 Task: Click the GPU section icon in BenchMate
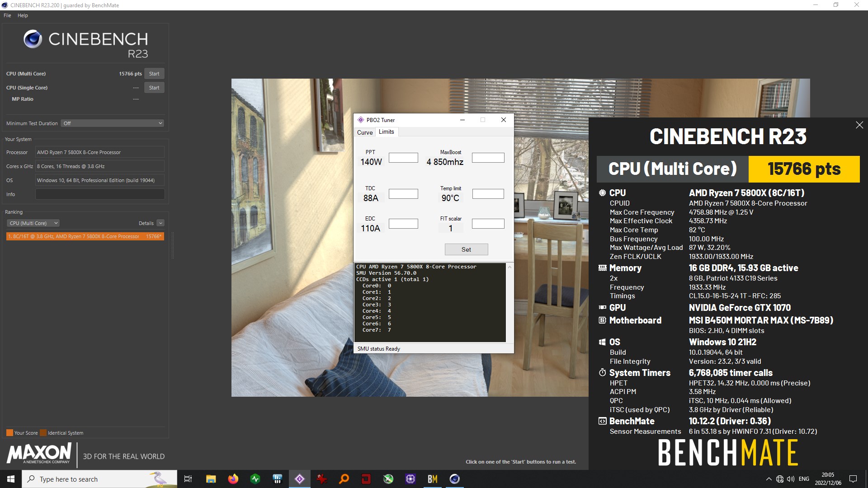tap(602, 307)
